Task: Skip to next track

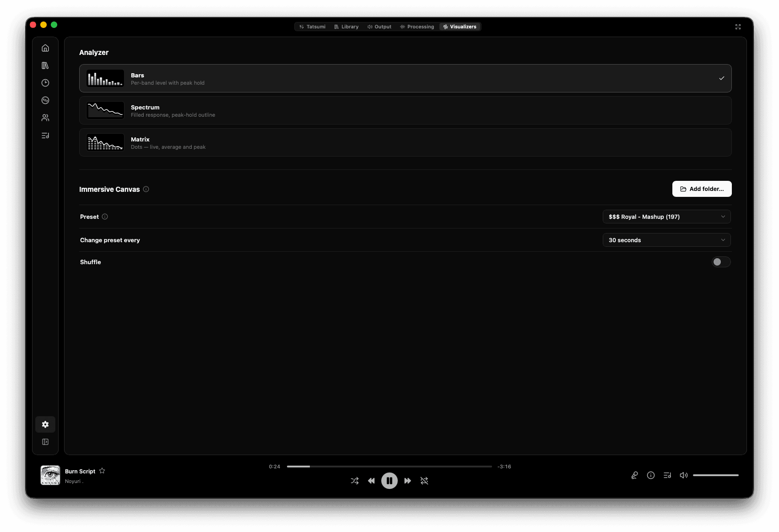Action: click(407, 481)
